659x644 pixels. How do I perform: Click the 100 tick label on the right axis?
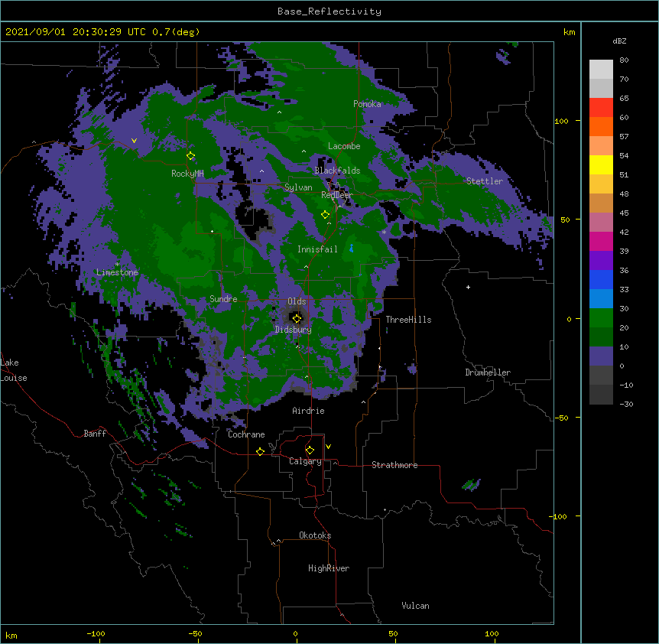(561, 121)
